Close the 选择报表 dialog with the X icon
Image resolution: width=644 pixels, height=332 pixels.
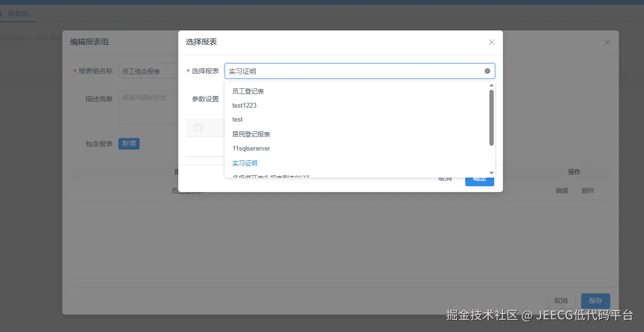coord(491,42)
